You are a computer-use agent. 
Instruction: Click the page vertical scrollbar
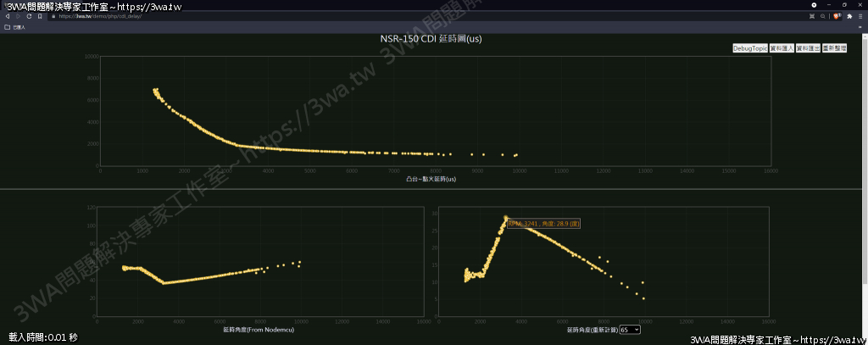pos(865,170)
